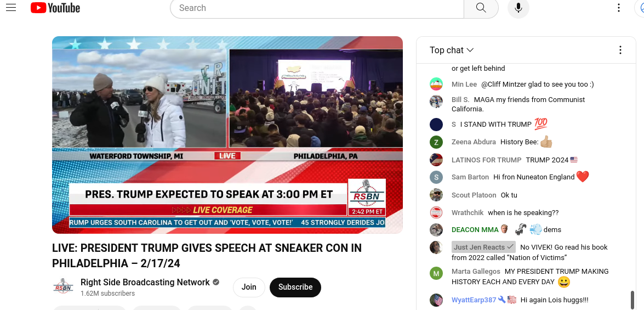Start voice search with microphone icon

(x=518, y=8)
